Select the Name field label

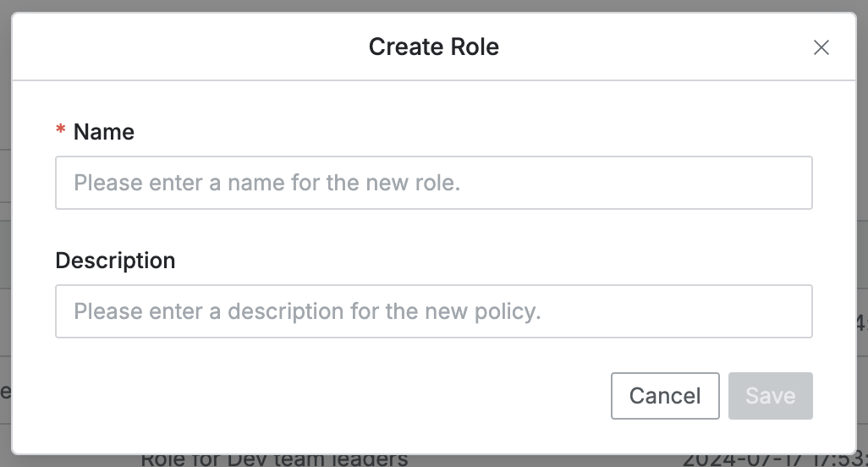[104, 132]
